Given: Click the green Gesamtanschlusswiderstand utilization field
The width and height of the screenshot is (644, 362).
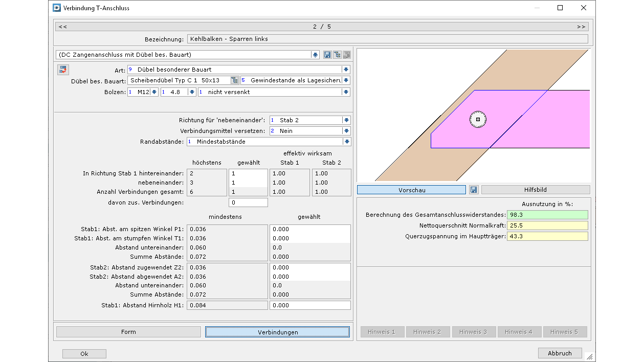Looking at the screenshot, I should pyautogui.click(x=547, y=215).
